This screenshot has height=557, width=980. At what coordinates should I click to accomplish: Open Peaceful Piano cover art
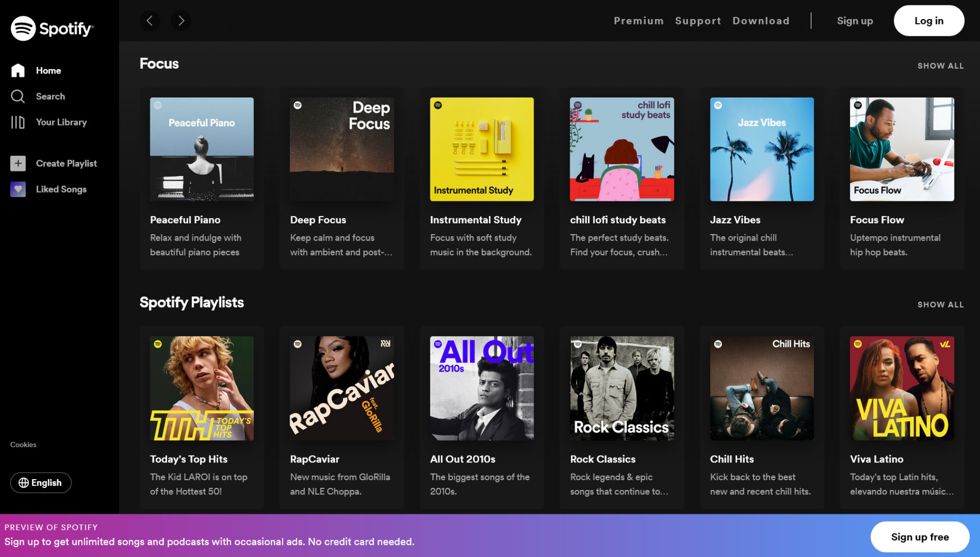[202, 149]
